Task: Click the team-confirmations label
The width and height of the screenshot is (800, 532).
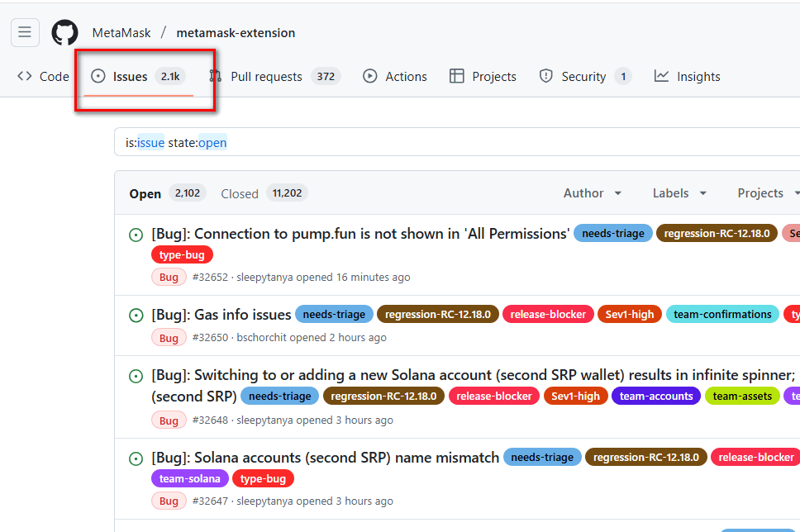Action: click(x=722, y=314)
